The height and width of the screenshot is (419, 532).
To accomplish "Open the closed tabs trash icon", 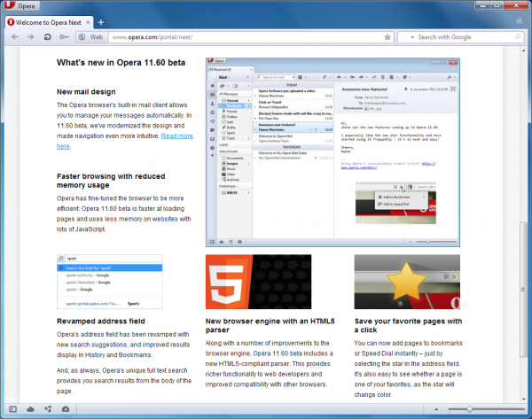I will [519, 21].
